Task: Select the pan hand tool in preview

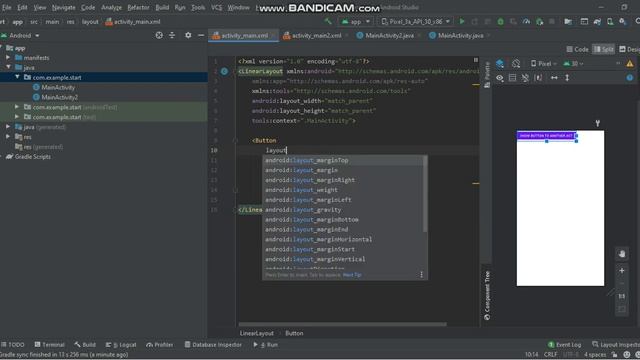Action: coord(622,254)
